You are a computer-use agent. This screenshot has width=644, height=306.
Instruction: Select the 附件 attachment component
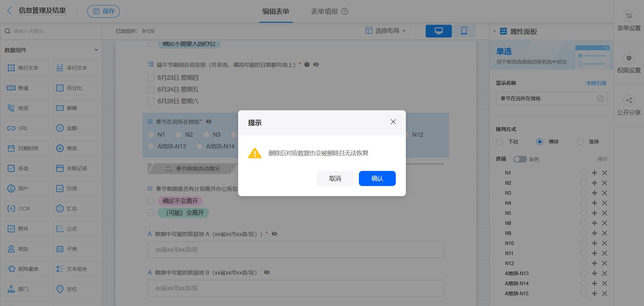26,229
